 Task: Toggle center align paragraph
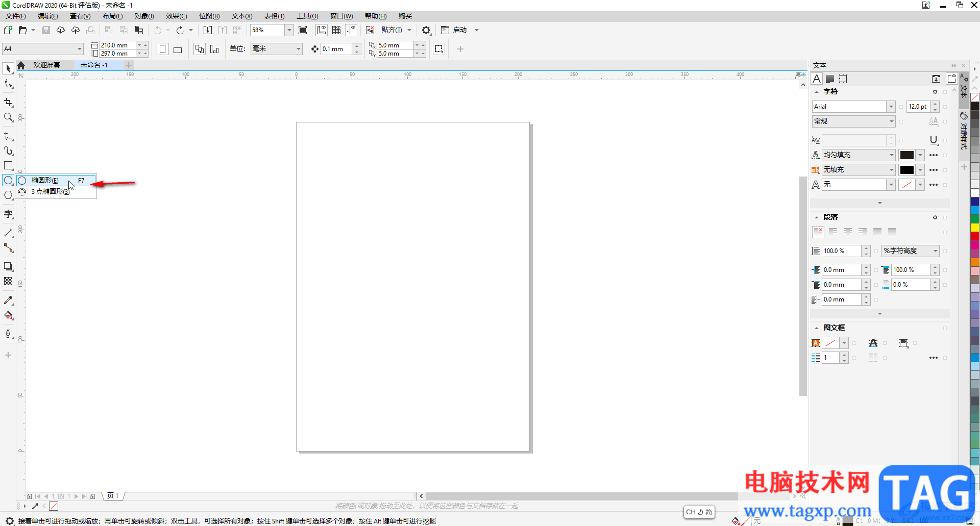point(848,233)
